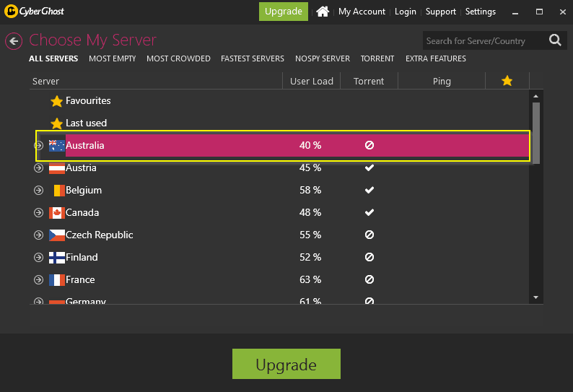Expand the Australia server list
Screen dimensions: 573x392
coord(38,146)
